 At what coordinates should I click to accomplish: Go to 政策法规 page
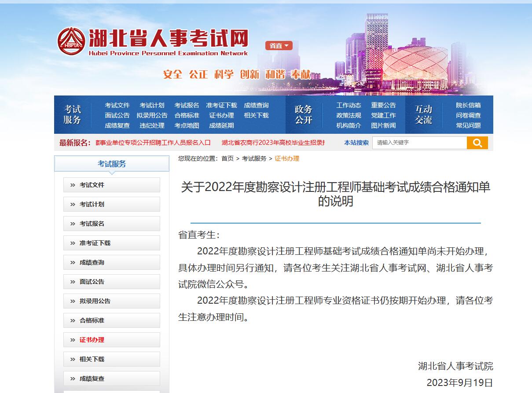click(x=349, y=115)
